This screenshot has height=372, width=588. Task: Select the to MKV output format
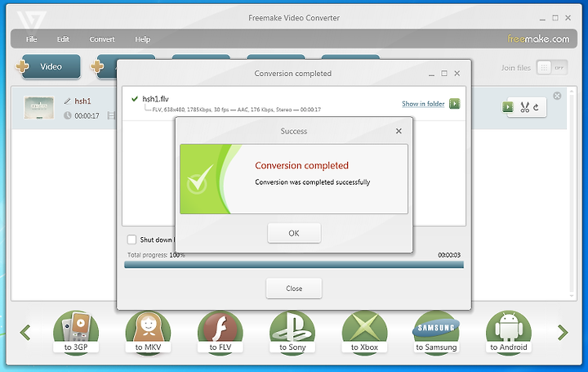[148, 333]
